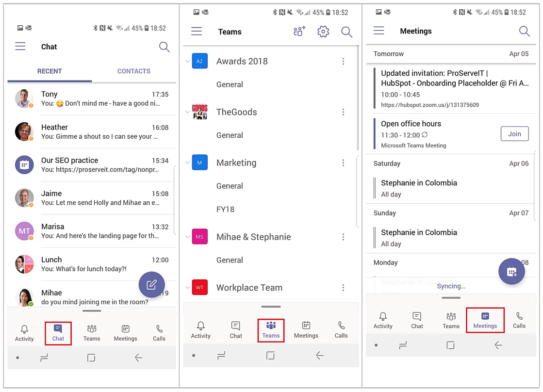Screen dimensions: 543x392
Task: Open more options for Marketing team
Action: pos(343,163)
